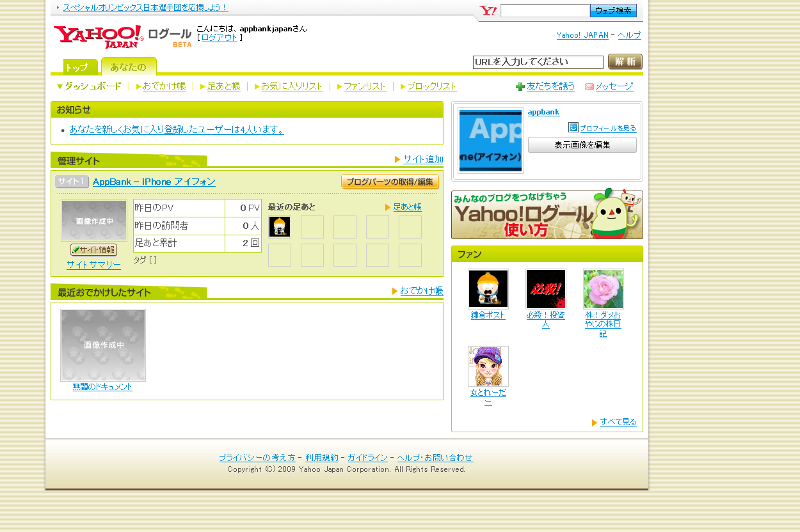Open the Special Olympics support link

click(145, 8)
